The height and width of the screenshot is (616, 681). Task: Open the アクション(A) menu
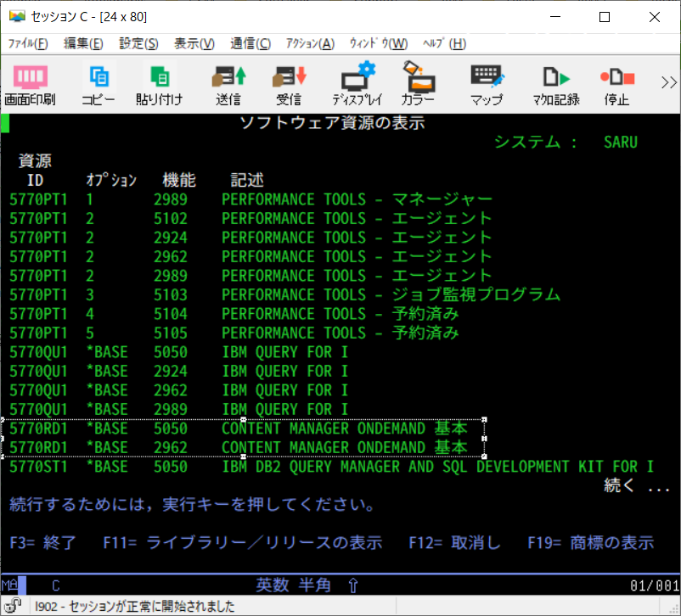pyautogui.click(x=310, y=43)
